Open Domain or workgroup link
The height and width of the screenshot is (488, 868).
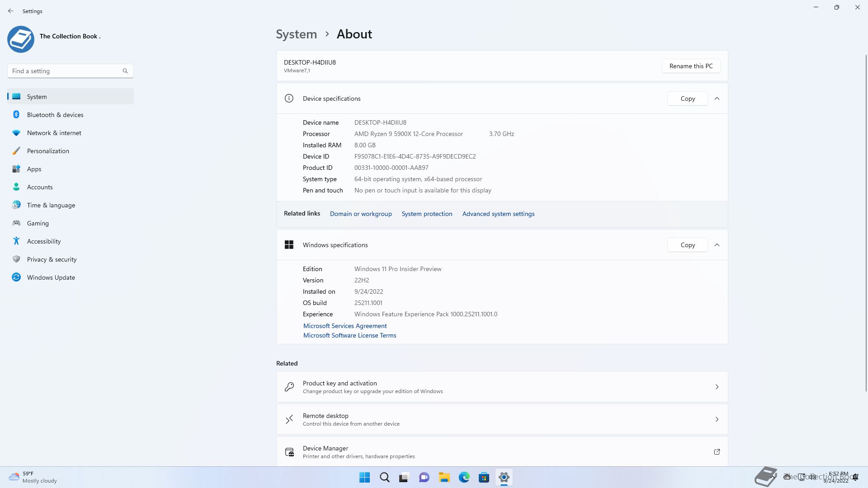pyautogui.click(x=361, y=214)
